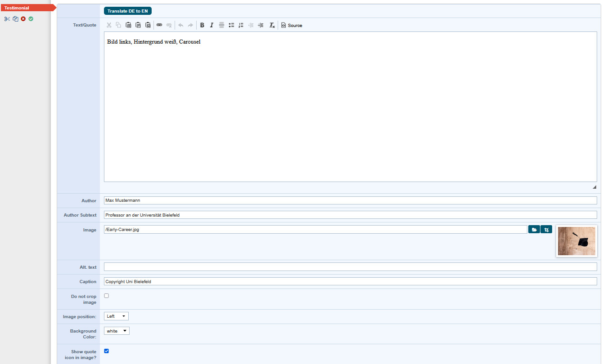
Task: Click the scissors cut icon under Testimonial
Action: pyautogui.click(x=7, y=19)
